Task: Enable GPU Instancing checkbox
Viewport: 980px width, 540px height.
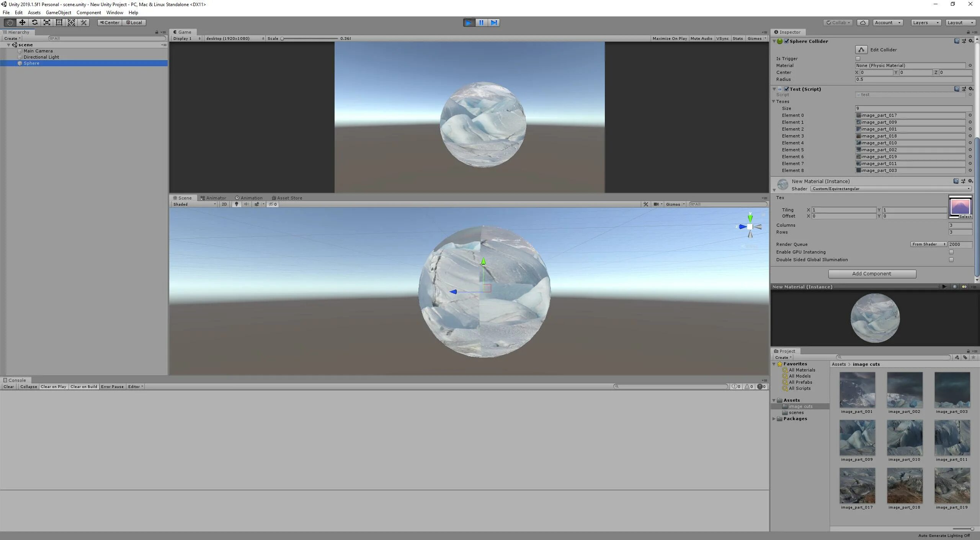Action: point(951,252)
